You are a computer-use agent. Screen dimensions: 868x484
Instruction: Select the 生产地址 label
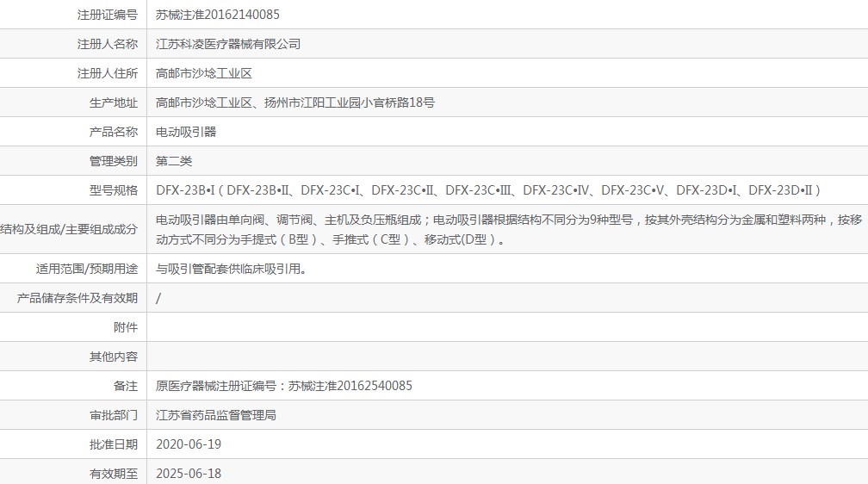114,103
